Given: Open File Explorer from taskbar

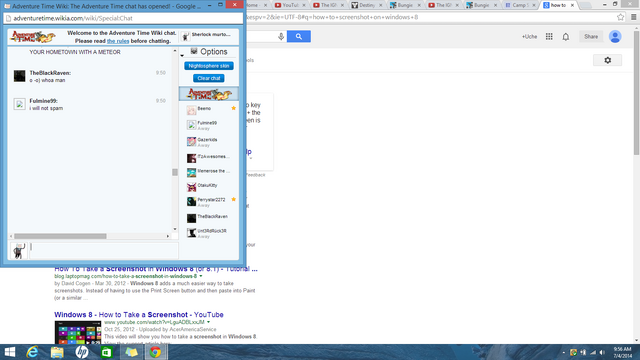Looking at the screenshot, I should pyautogui.click(x=57, y=352).
